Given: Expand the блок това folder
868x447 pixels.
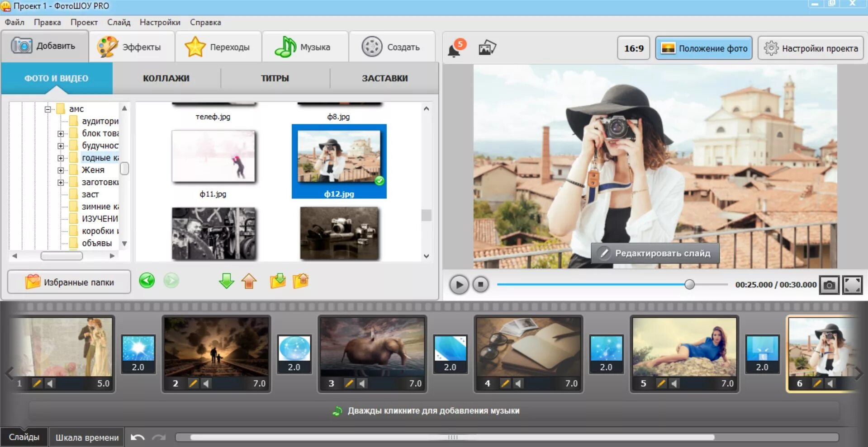Looking at the screenshot, I should pos(60,134).
